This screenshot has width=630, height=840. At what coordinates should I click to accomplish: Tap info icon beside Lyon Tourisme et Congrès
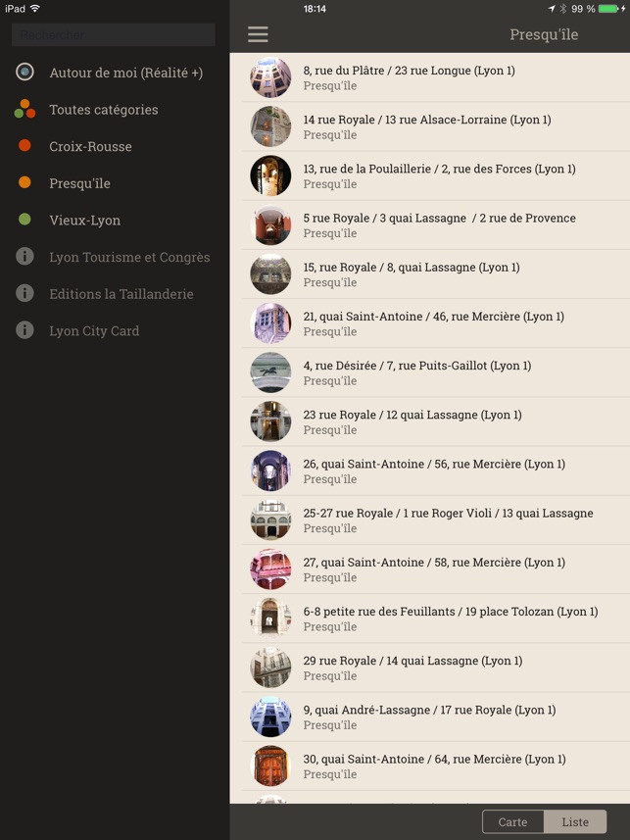[x=24, y=256]
